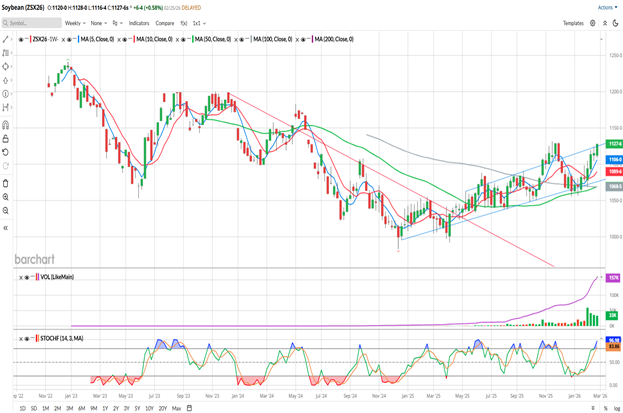Toggle magnet snap mode
The height and width of the screenshot is (413, 623).
(x=5, y=125)
